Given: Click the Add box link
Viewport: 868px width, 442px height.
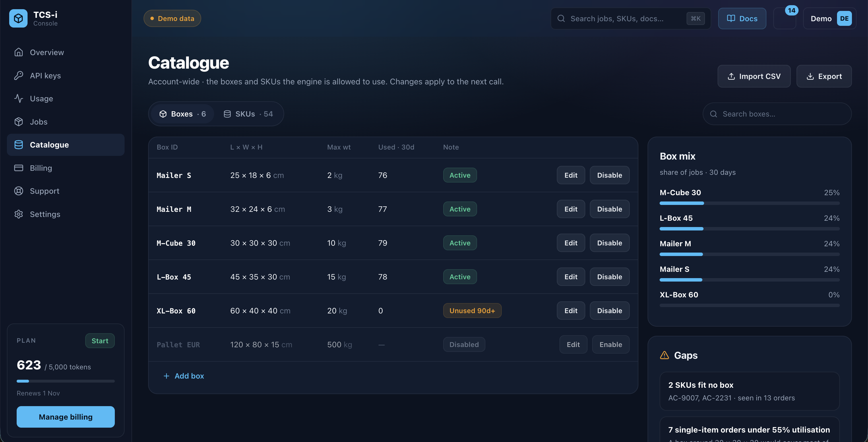Looking at the screenshot, I should 184,376.
